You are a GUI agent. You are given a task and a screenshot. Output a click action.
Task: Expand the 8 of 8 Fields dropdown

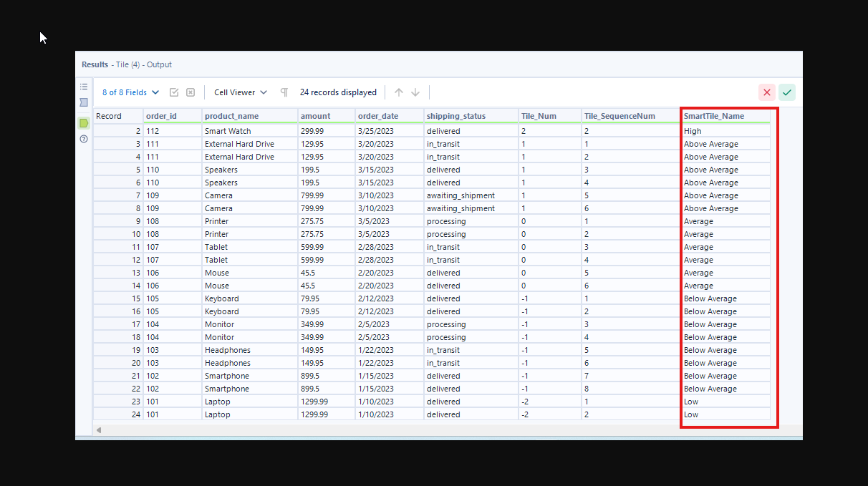(x=130, y=92)
